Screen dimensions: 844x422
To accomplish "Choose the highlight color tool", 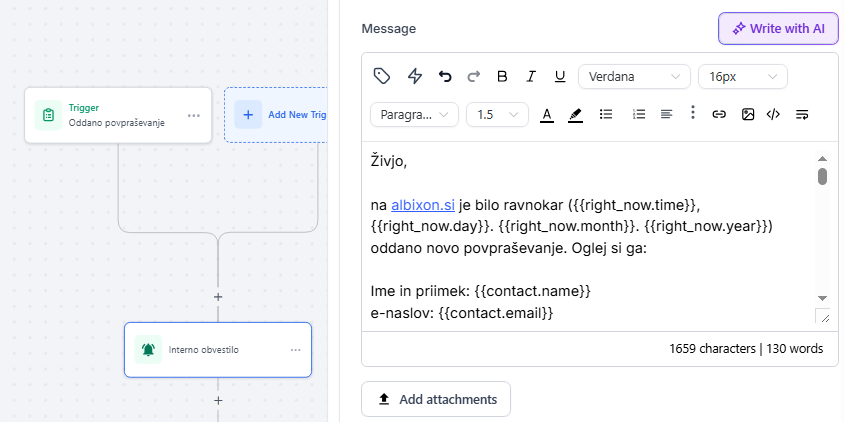I will (x=575, y=114).
